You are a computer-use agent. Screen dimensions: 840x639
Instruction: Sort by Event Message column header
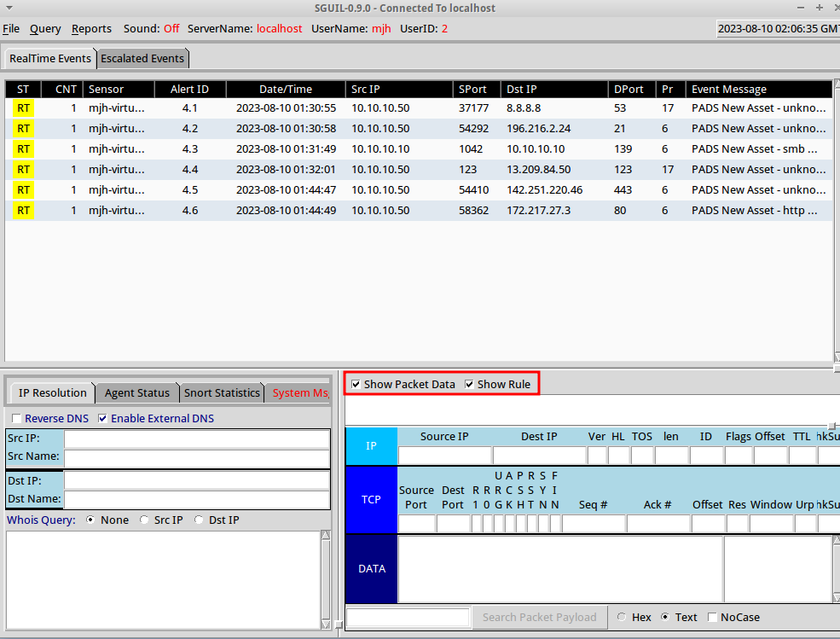click(x=759, y=89)
